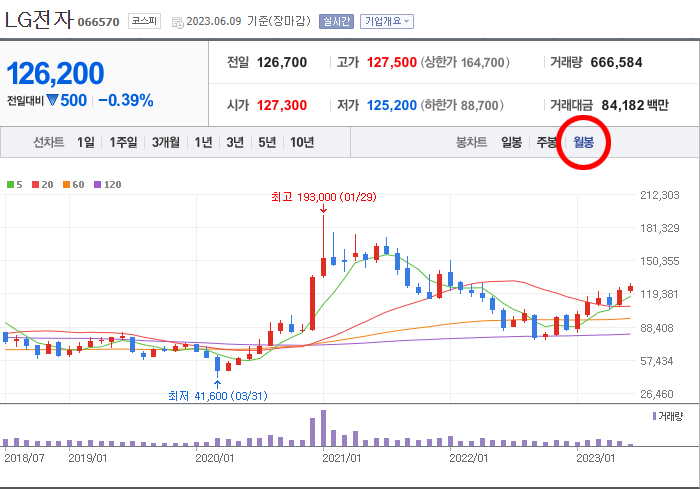
Task: Click the 2022/01 x-axis label
Action: [469, 458]
